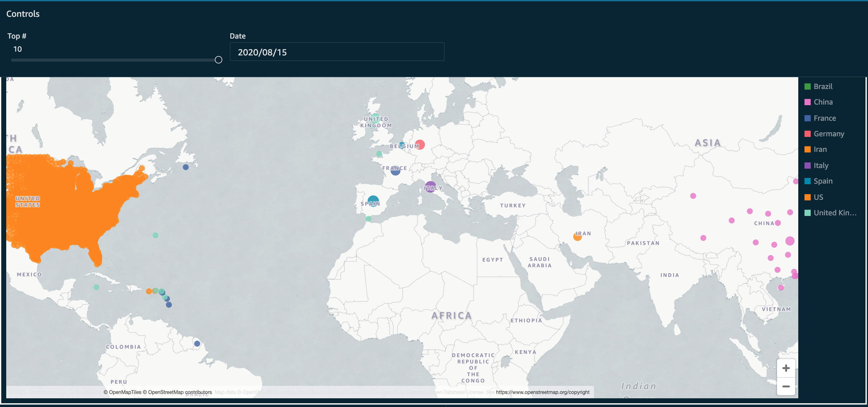The image size is (868, 407).
Task: Open the openstreetmap.org copyright link
Action: tap(542, 392)
